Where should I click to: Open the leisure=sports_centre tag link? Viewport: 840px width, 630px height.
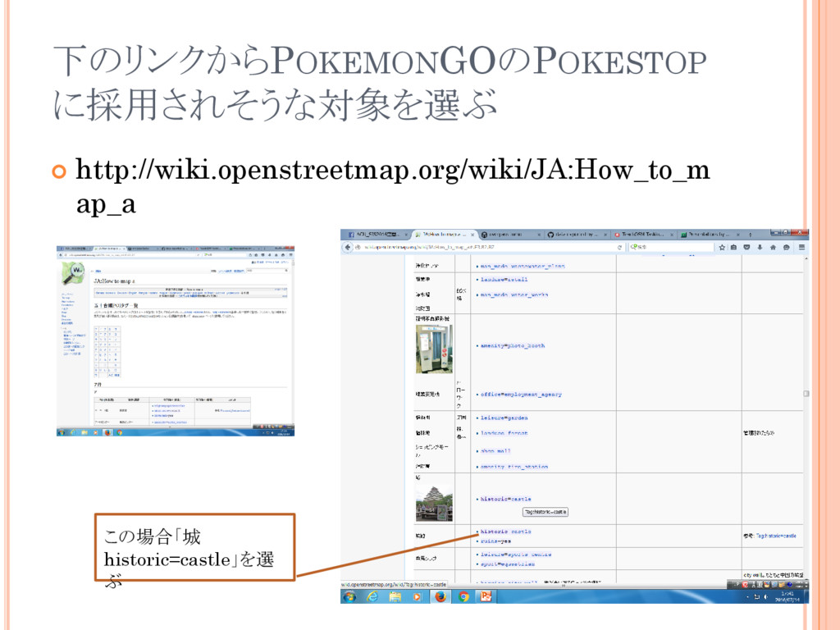pyautogui.click(x=516, y=555)
